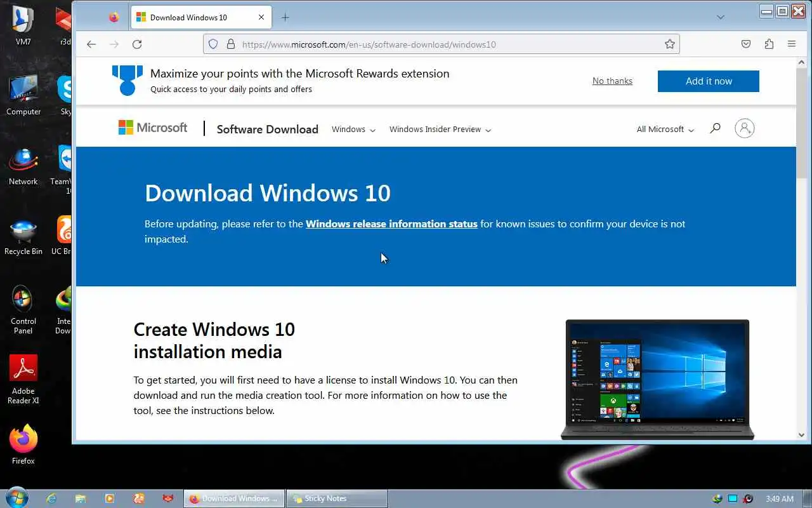
Task: Reload the page with the refresh icon
Action: tap(137, 44)
